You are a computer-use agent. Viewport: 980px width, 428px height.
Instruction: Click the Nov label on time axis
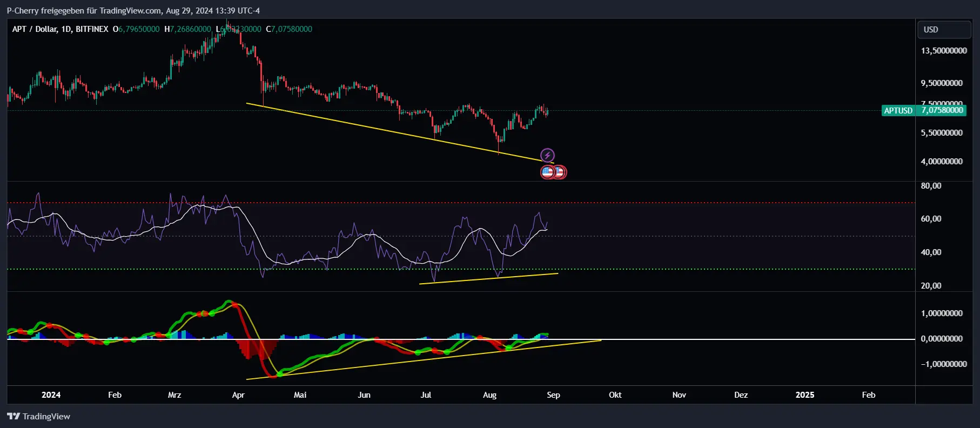[679, 395]
